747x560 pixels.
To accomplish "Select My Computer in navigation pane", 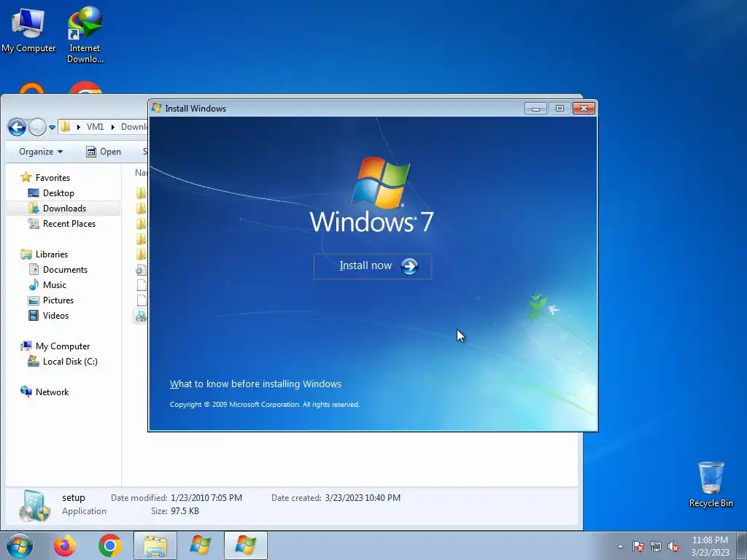I will [63, 346].
